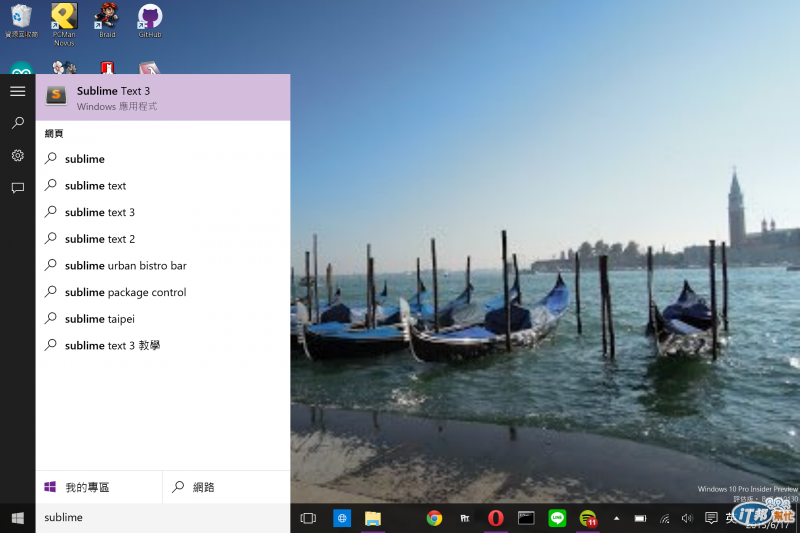Image resolution: width=800 pixels, height=533 pixels.
Task: Open feedback speech-bubble icon in sidebar
Action: coord(17,188)
